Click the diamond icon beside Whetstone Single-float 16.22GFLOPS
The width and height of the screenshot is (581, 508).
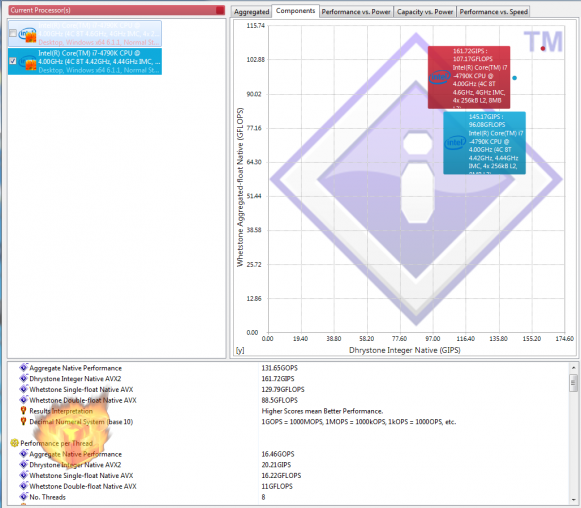24,475
